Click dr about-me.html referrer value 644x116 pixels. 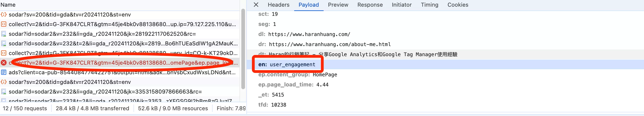(x=330, y=44)
